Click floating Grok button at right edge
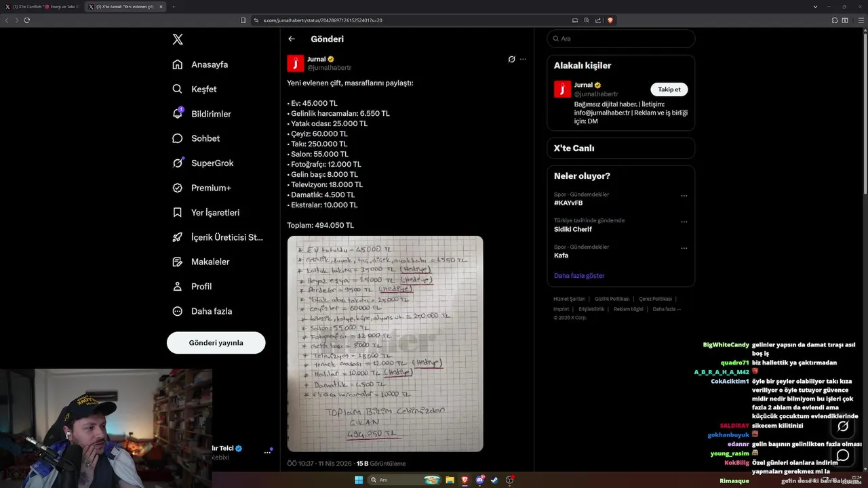 (843, 426)
